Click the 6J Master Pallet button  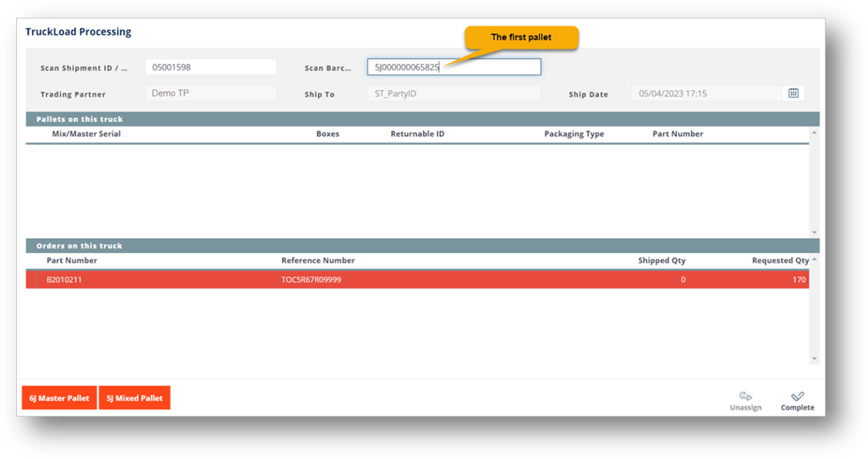click(x=59, y=397)
